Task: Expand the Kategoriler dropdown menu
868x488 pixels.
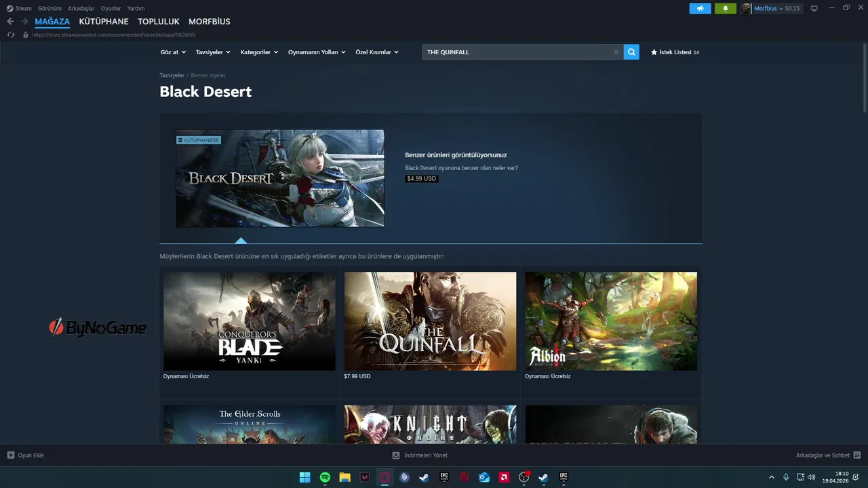Action: point(259,52)
